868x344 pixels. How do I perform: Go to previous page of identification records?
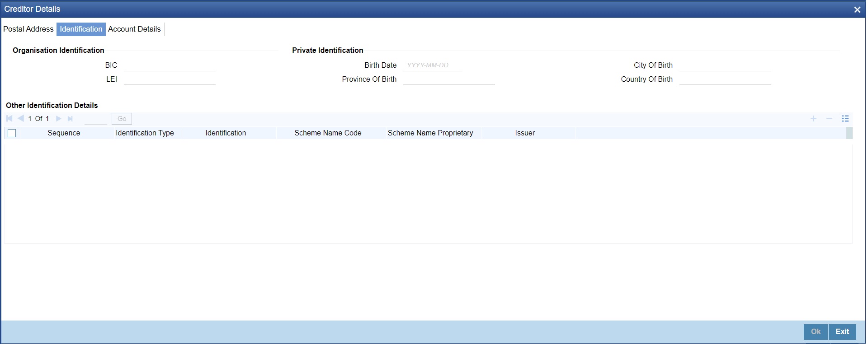(x=21, y=119)
